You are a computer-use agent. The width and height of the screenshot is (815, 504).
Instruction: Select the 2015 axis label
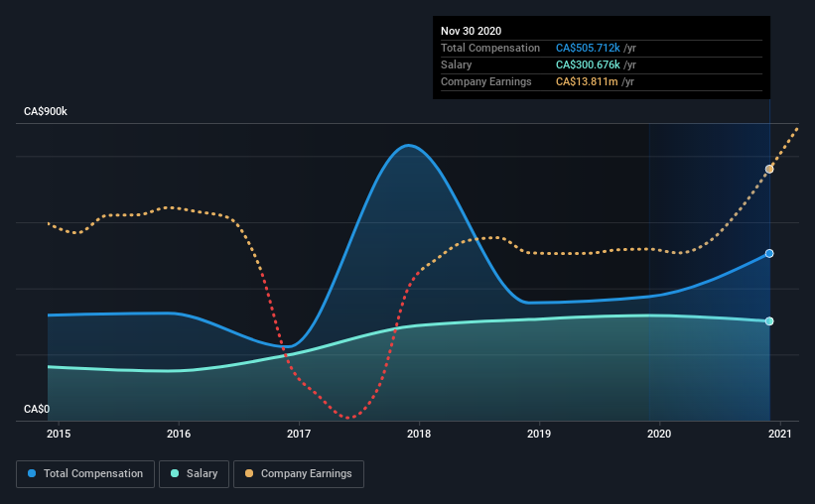click(59, 434)
